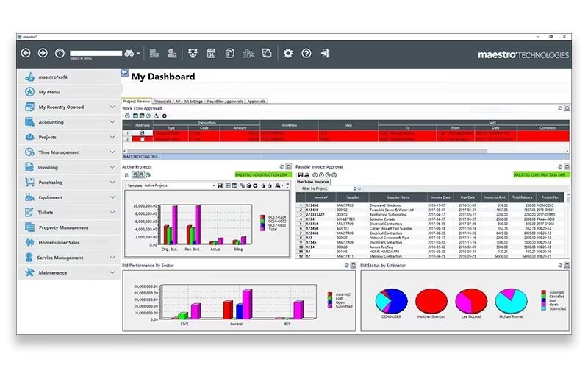This screenshot has width=588, height=368.
Task: Open help with the question mark icon
Action: (x=306, y=53)
